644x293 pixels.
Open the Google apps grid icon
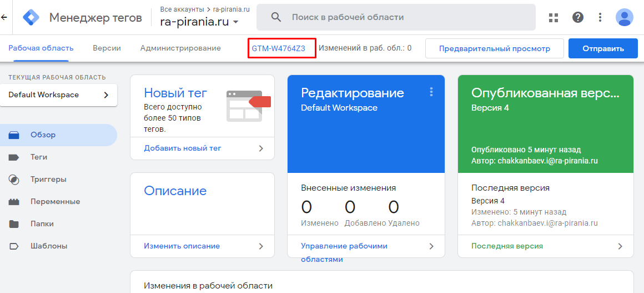tap(553, 17)
